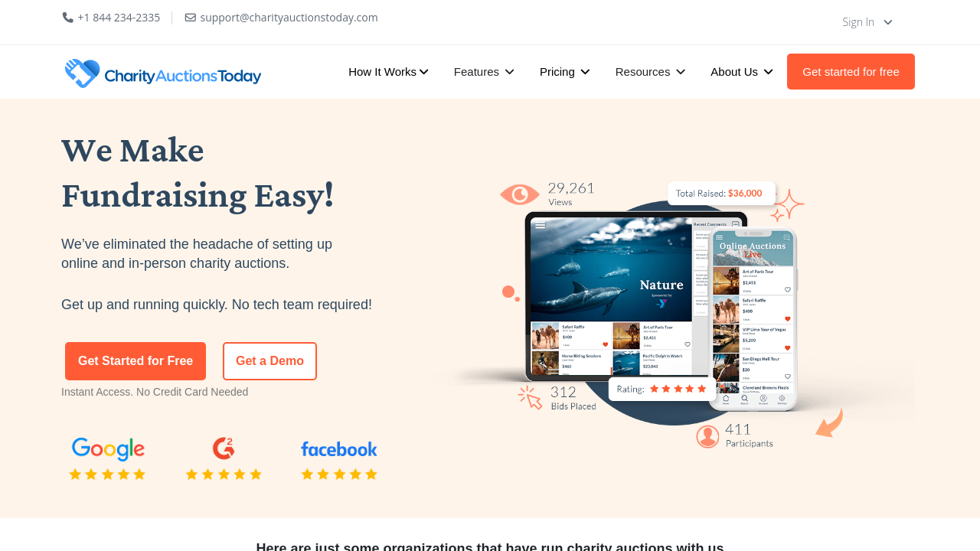Click the cursor icon beside 312 Bids Placed
980x551 pixels.
tap(530, 397)
